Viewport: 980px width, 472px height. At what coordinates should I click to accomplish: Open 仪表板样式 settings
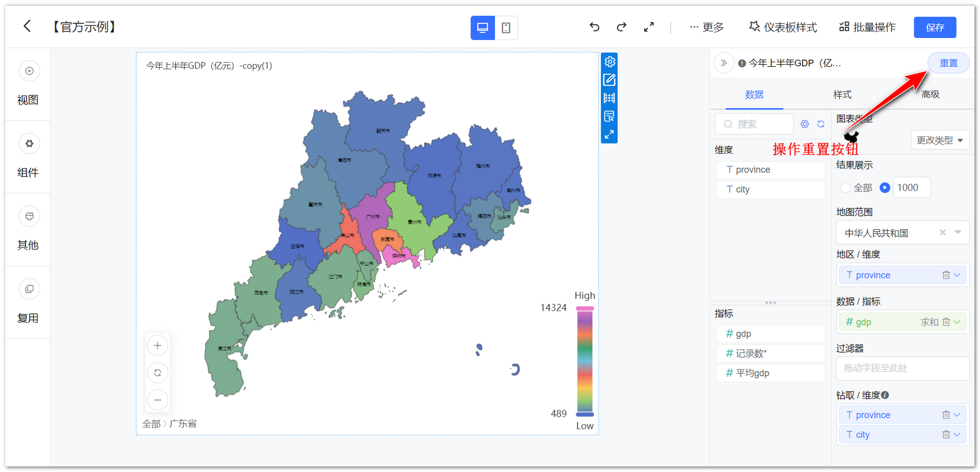pyautogui.click(x=783, y=27)
